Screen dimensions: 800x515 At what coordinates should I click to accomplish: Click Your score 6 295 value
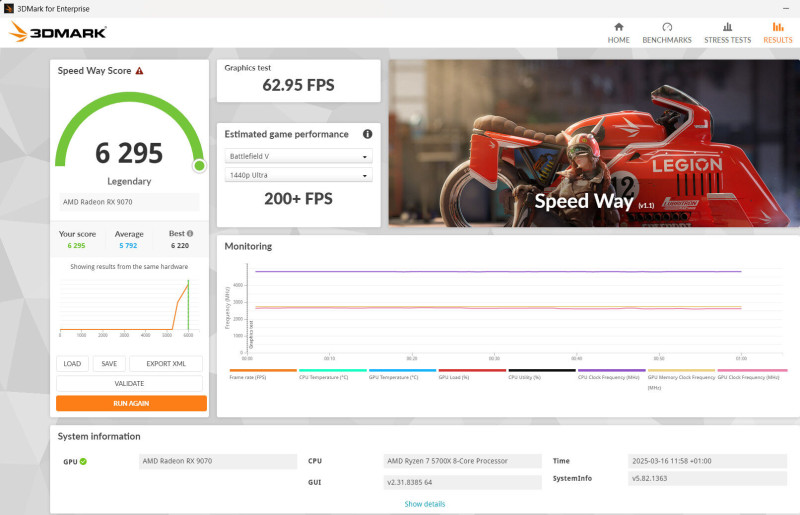point(77,246)
